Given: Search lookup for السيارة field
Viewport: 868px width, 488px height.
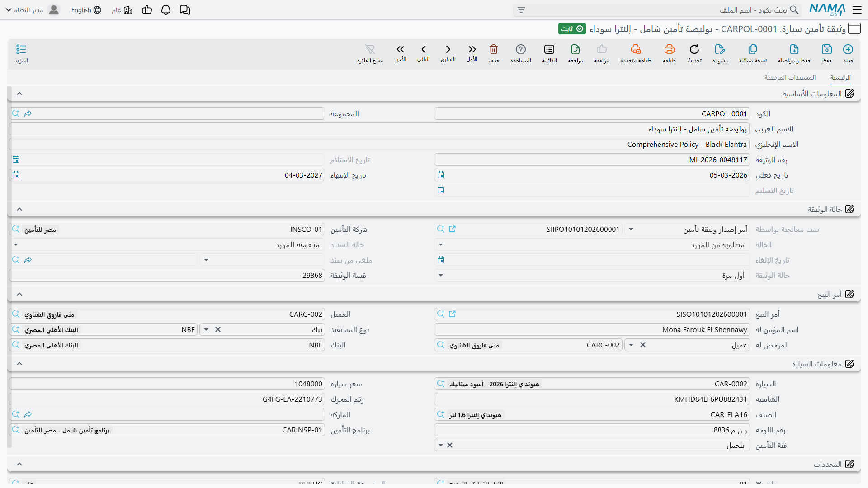Looking at the screenshot, I should [x=441, y=384].
